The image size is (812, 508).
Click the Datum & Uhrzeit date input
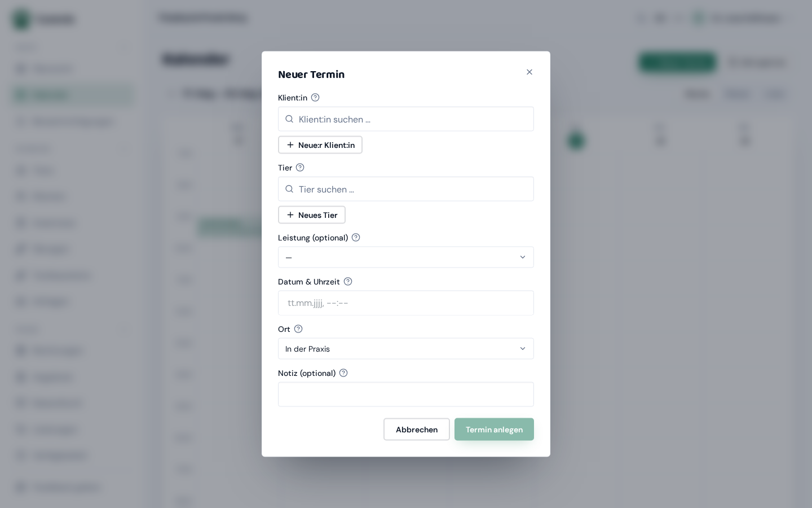click(x=406, y=303)
